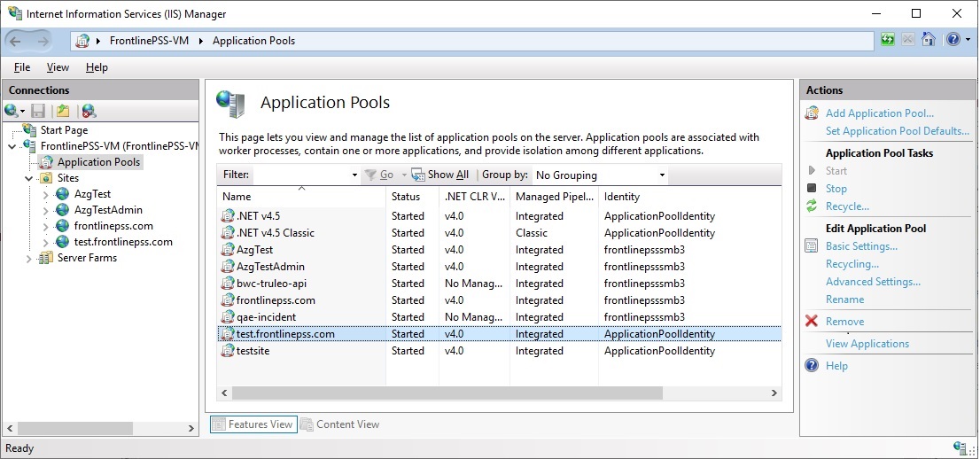
Task: Click the server icon in address bar
Action: pyautogui.click(x=82, y=41)
